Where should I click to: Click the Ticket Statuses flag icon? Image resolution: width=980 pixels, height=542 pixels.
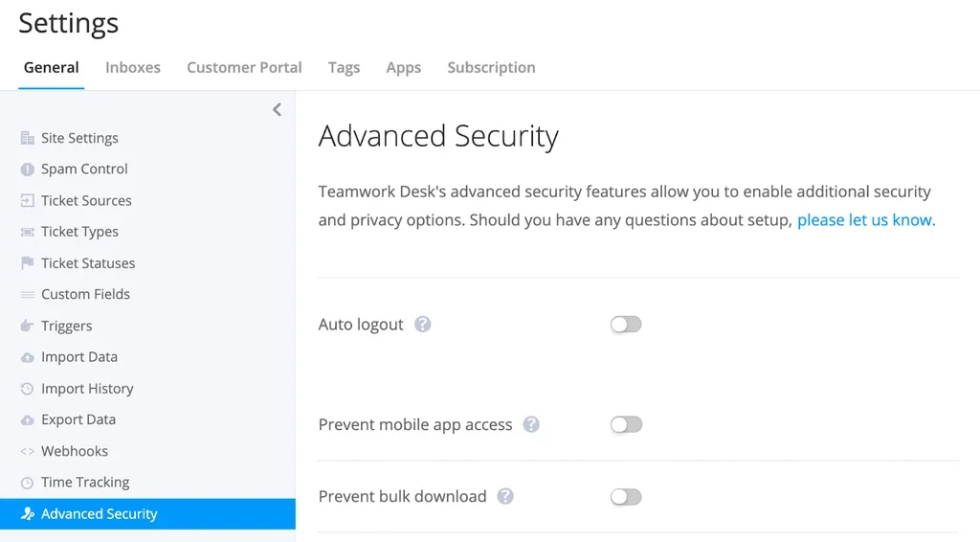point(28,263)
